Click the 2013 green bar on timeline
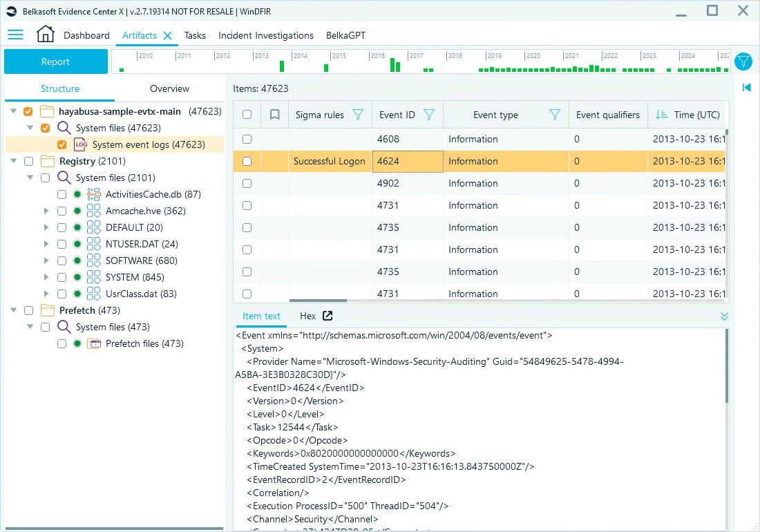 click(x=282, y=66)
